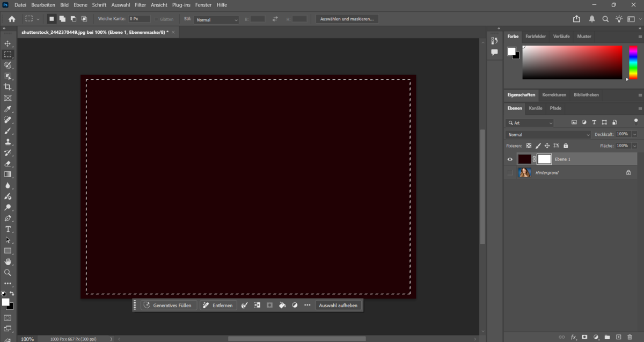Viewport: 644px width, 342px height.
Task: Click the Auswahl aufheben button
Action: click(338, 305)
